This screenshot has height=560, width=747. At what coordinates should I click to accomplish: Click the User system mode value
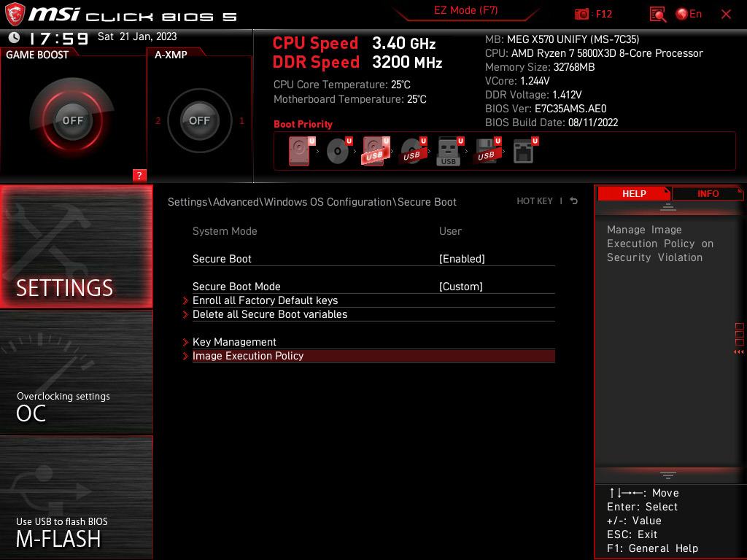tap(450, 231)
